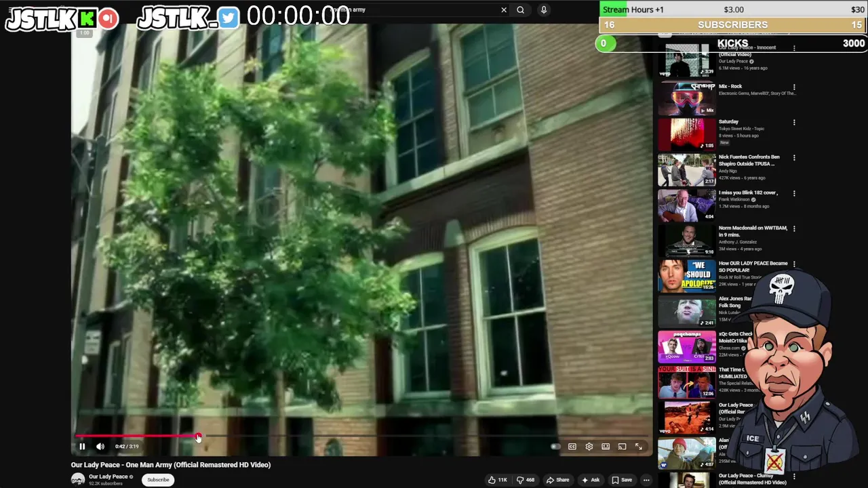Open options for Norm Macdonald on WWTBAM

click(794, 228)
